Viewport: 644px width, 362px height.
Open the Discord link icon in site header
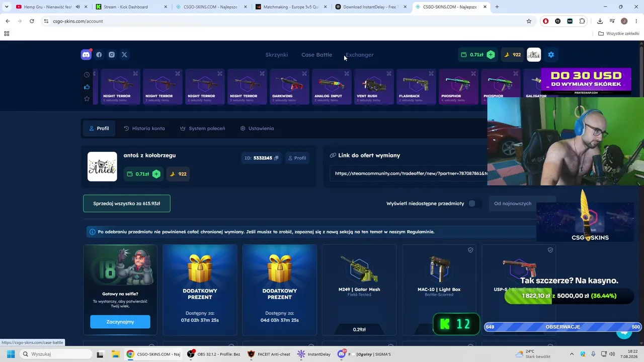coord(86,55)
